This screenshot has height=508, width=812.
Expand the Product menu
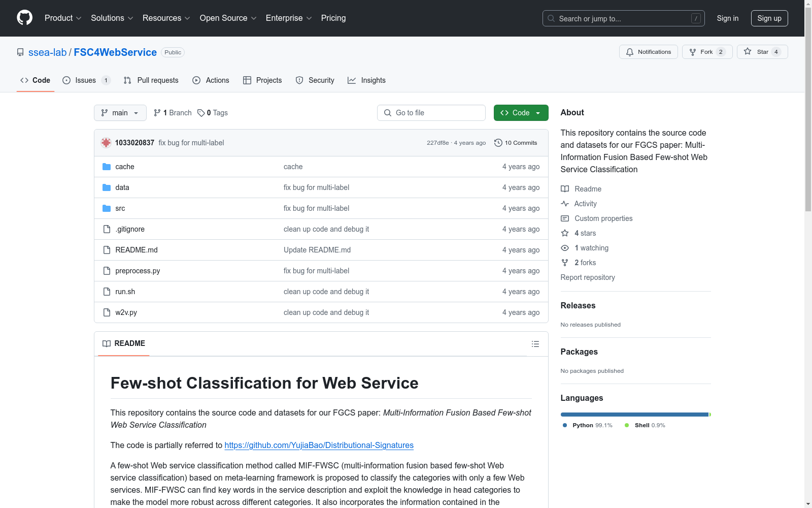[63, 18]
